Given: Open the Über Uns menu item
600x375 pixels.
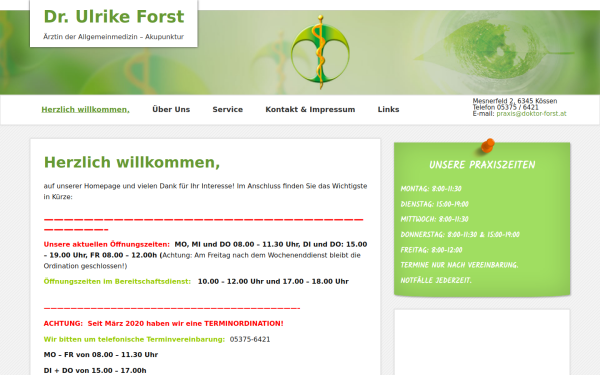Looking at the screenshot, I should point(171,109).
